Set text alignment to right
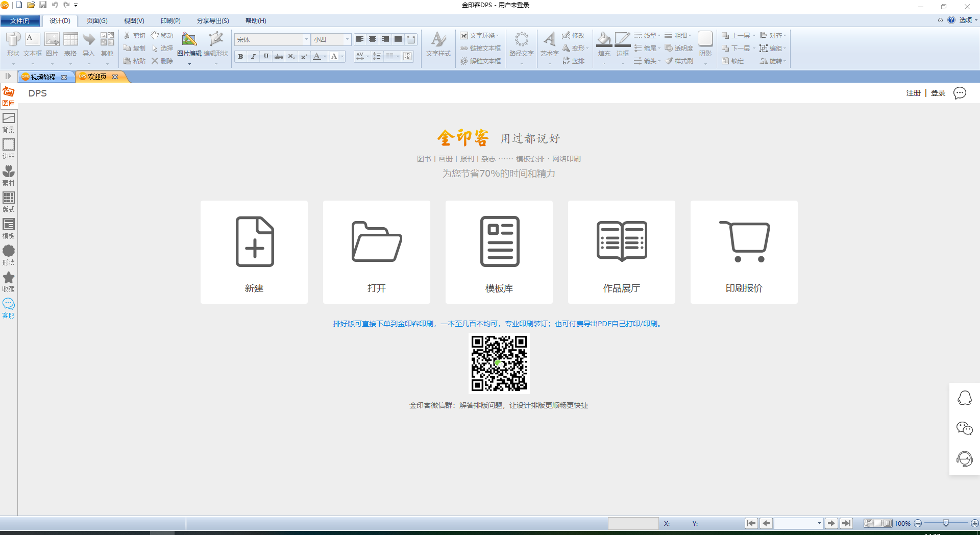This screenshot has width=980, height=535. pos(385,39)
